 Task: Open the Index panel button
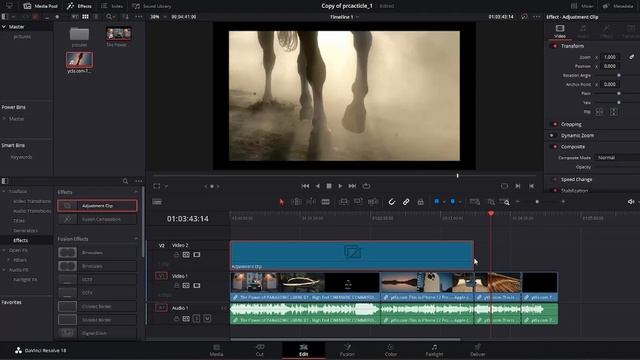[112, 6]
